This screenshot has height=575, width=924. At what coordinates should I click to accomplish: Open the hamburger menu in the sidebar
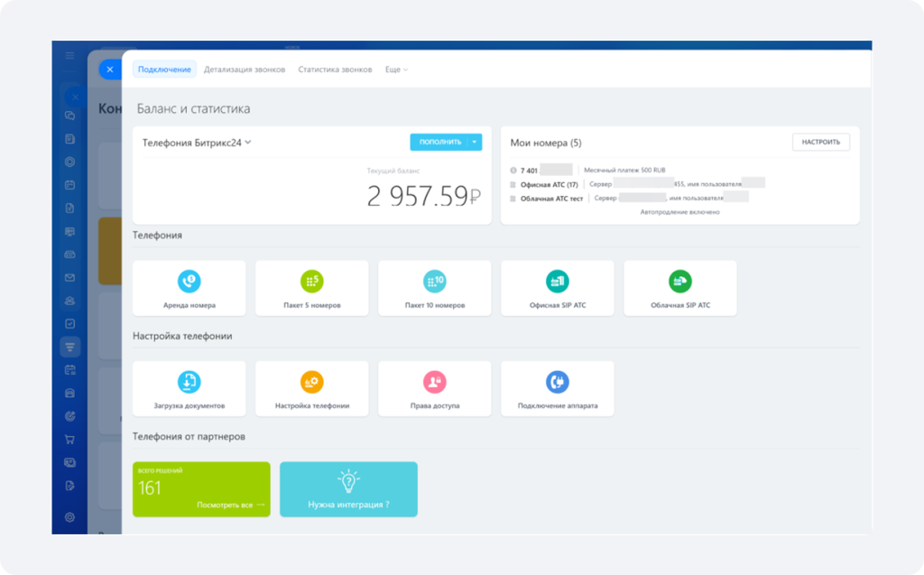pyautogui.click(x=69, y=55)
